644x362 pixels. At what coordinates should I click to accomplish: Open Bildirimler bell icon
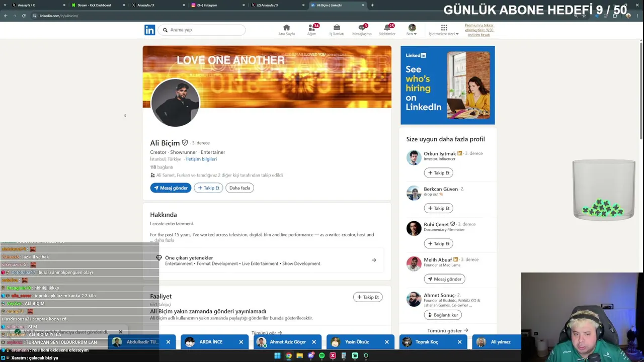pyautogui.click(x=387, y=30)
